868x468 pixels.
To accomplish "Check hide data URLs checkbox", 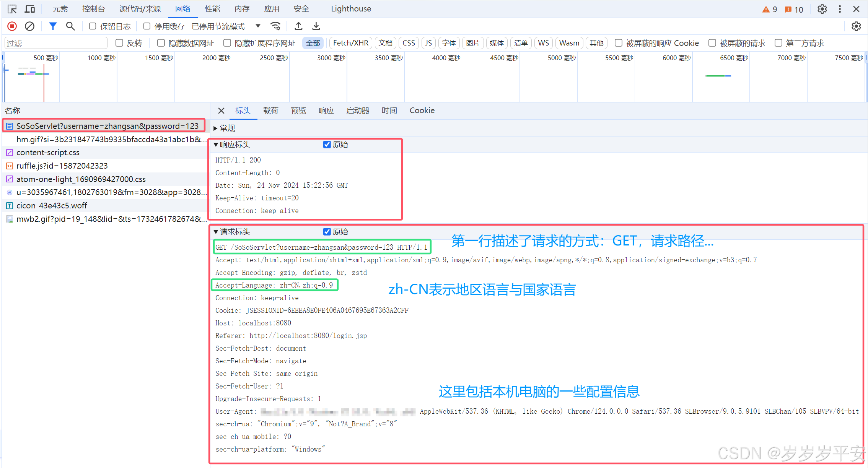I will (x=161, y=43).
